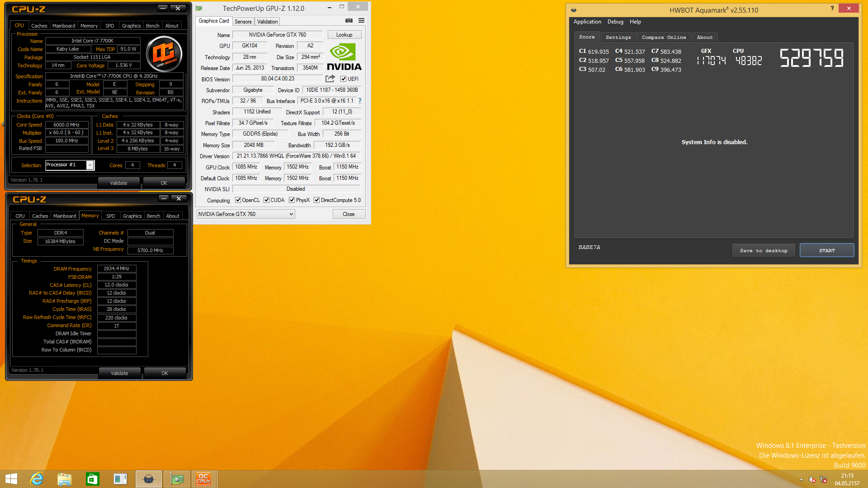Open the Validation tab in GPU-Z
Viewport: 868px width, 488px height.
click(267, 22)
